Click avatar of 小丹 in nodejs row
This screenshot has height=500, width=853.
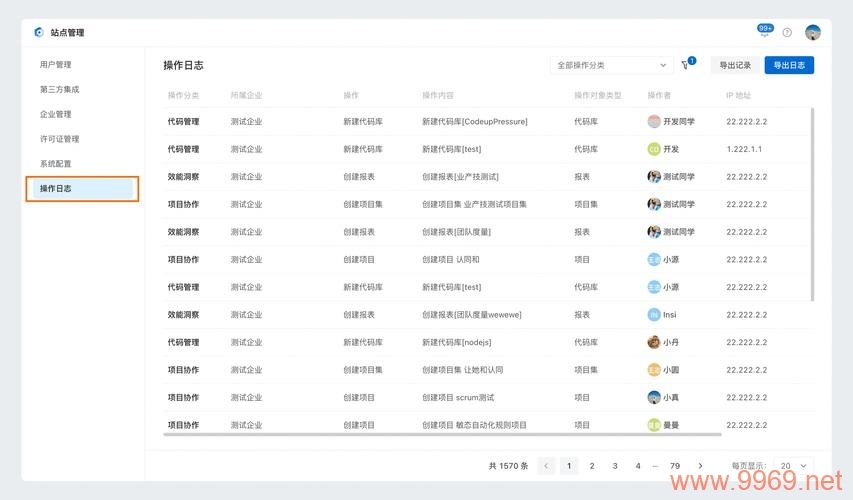pyautogui.click(x=654, y=342)
